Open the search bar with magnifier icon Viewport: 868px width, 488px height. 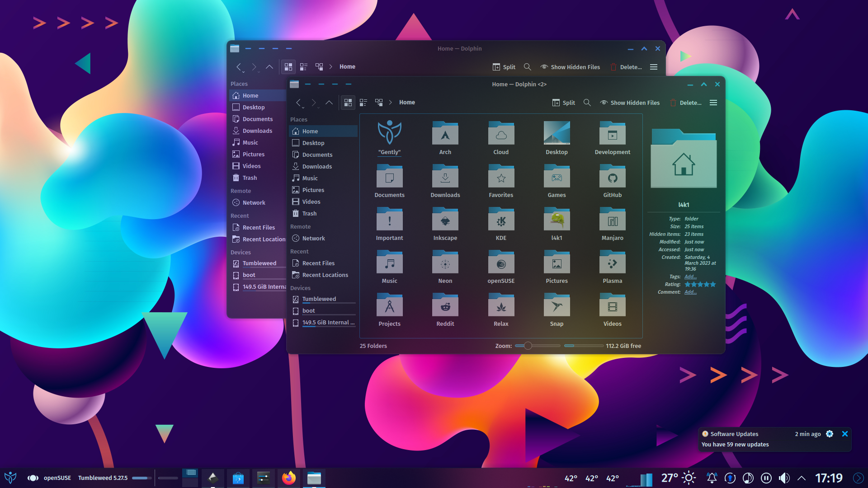tap(587, 103)
